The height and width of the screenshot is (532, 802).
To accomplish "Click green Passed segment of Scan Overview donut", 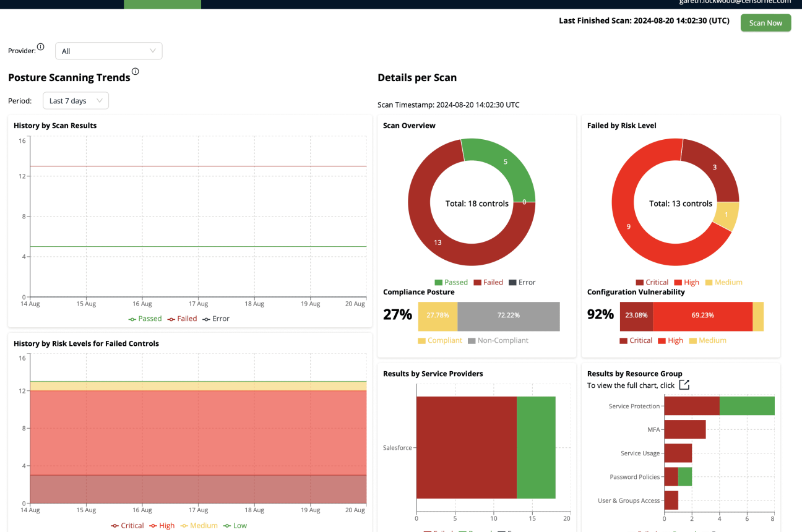I will pos(504,163).
